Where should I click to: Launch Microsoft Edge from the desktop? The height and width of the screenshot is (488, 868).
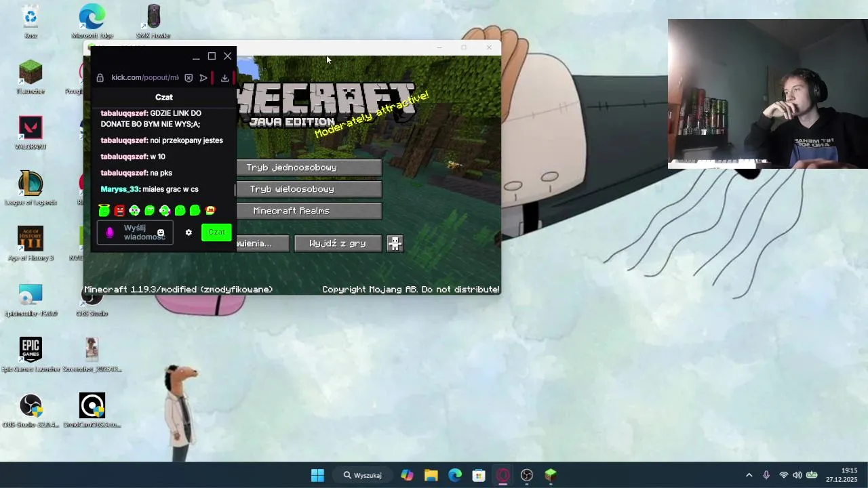pos(92,22)
